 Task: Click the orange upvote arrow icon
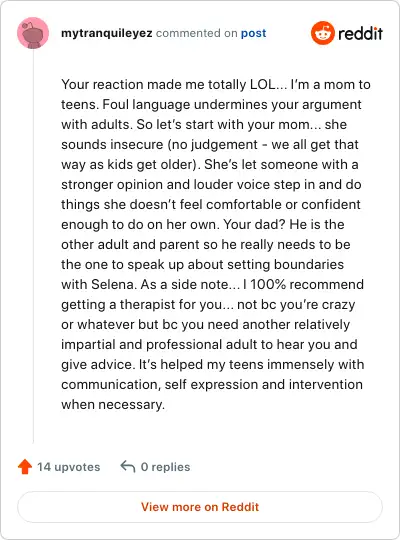tap(25, 467)
